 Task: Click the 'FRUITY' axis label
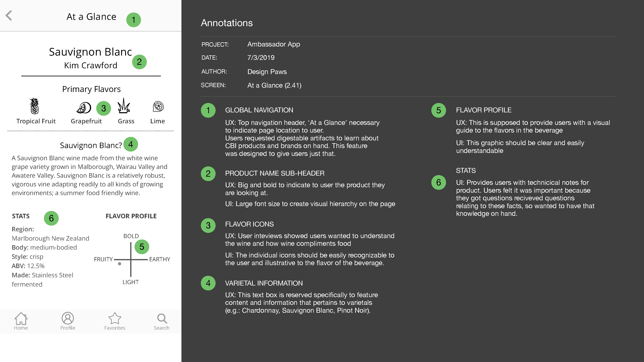[103, 259]
